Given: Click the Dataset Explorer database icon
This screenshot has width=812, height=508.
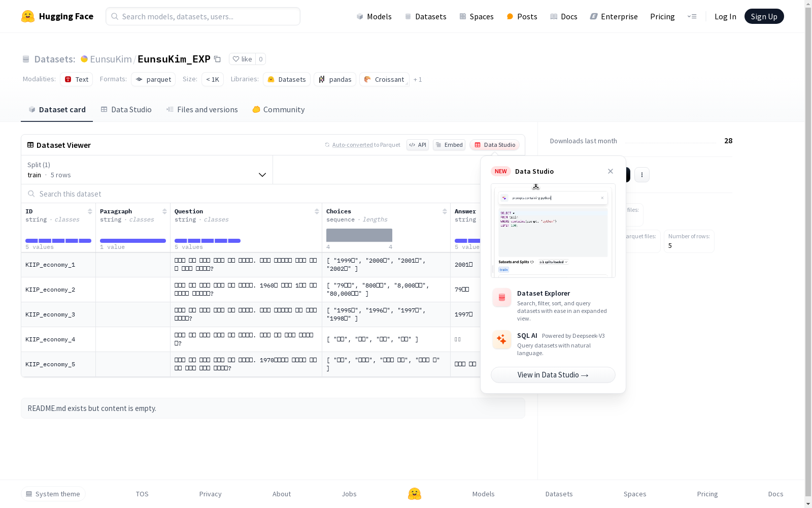Looking at the screenshot, I should tap(502, 297).
